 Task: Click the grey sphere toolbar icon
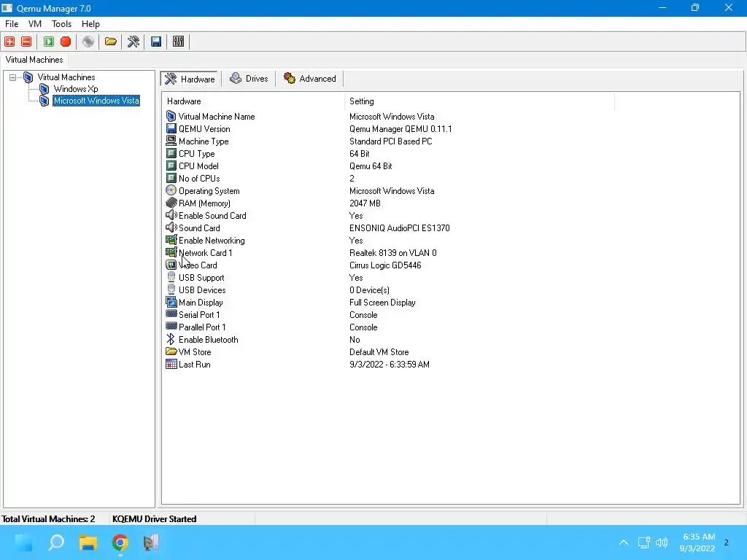(x=88, y=42)
